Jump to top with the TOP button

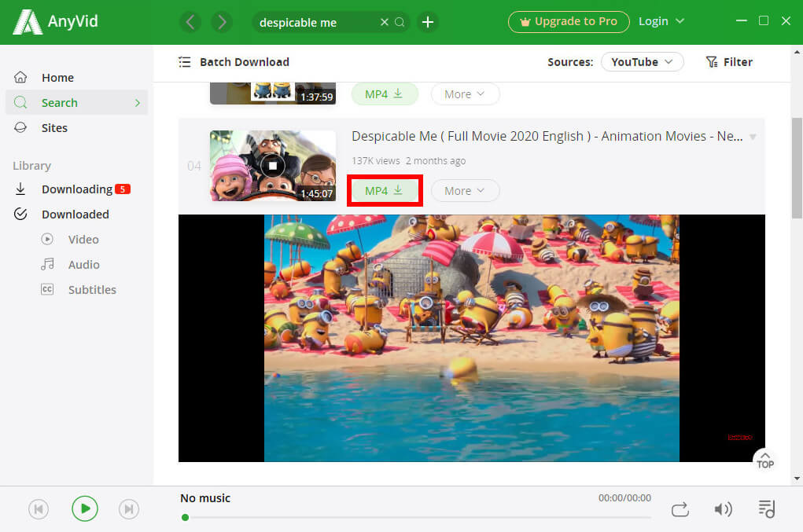[765, 460]
